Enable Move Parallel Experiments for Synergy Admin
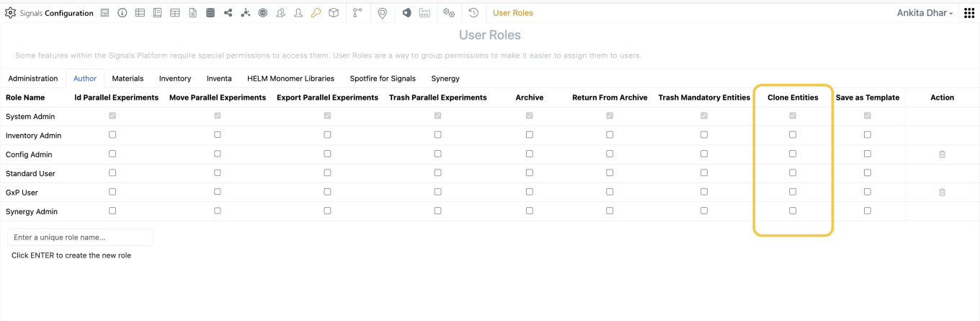 [218, 211]
